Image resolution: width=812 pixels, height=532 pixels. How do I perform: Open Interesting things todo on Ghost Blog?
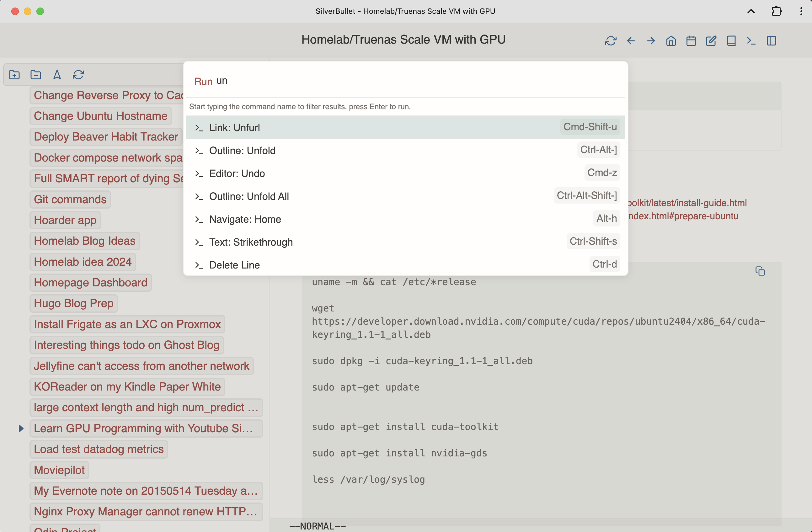click(x=126, y=345)
